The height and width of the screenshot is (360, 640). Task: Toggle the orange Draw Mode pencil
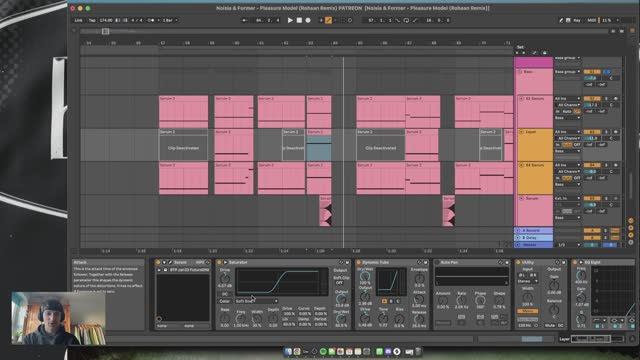click(x=328, y=20)
